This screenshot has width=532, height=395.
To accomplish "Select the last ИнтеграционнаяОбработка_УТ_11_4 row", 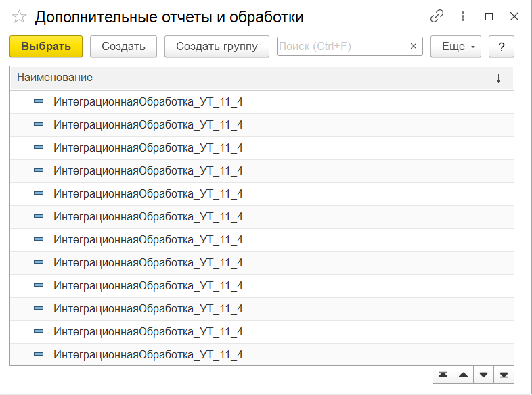I will tap(262, 354).
